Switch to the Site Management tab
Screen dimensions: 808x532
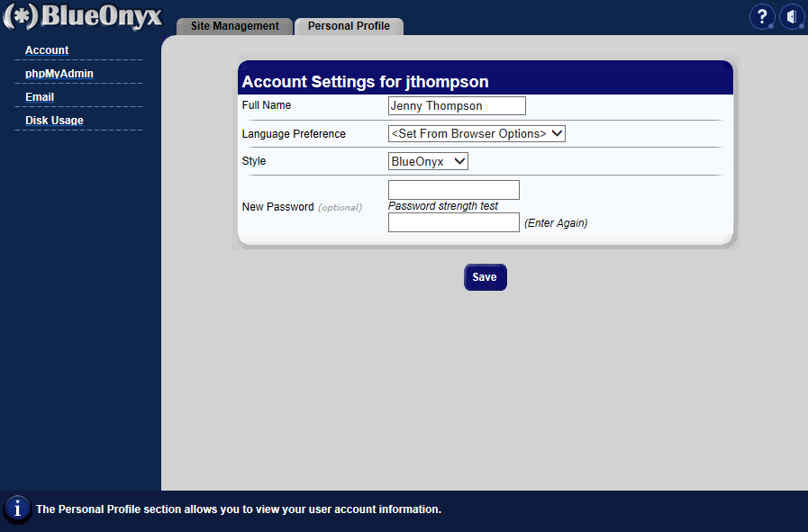coord(234,26)
